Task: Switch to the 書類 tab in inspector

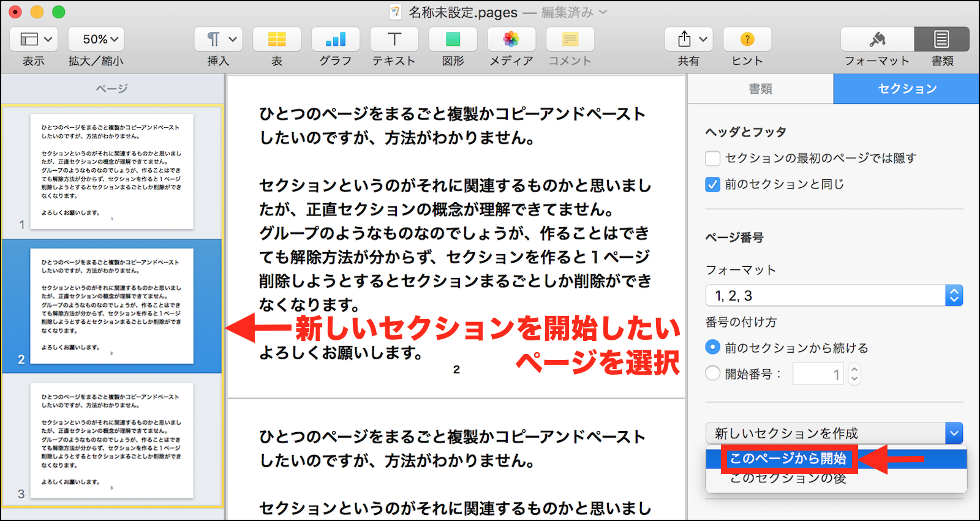Action: (761, 89)
